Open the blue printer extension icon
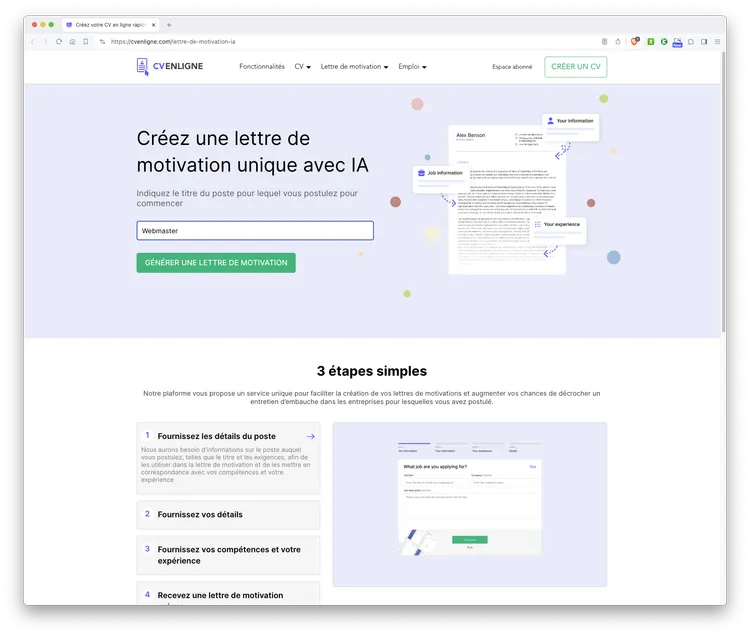The height and width of the screenshot is (636, 750). (x=677, y=43)
